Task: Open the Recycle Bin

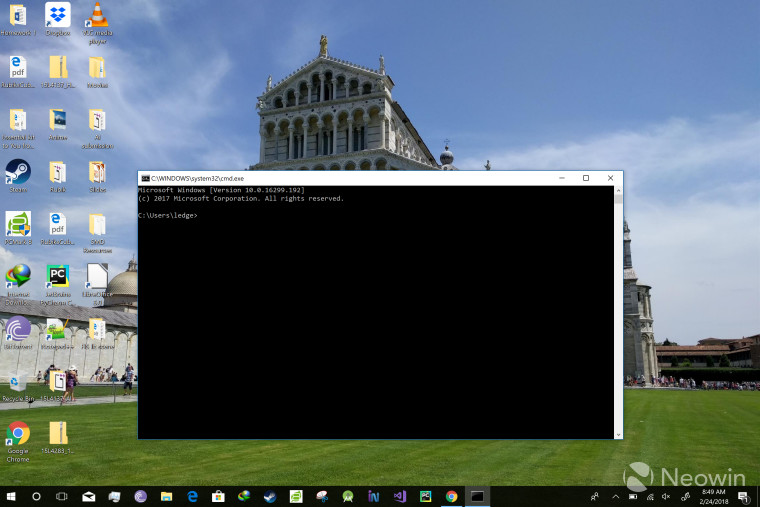Action: point(18,386)
